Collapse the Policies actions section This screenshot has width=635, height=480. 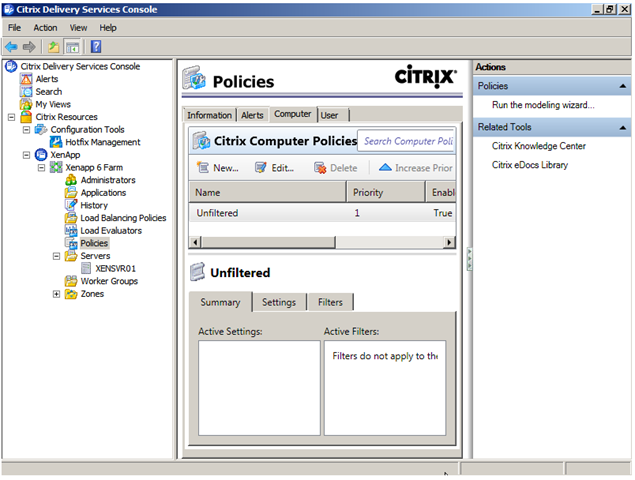tap(623, 86)
